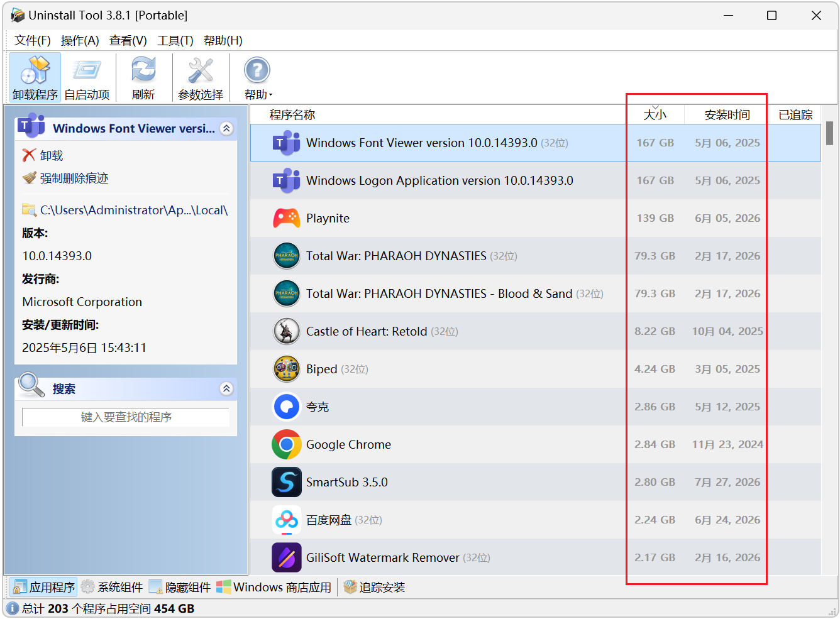Open 追踪安装 traced install tab

pyautogui.click(x=375, y=587)
